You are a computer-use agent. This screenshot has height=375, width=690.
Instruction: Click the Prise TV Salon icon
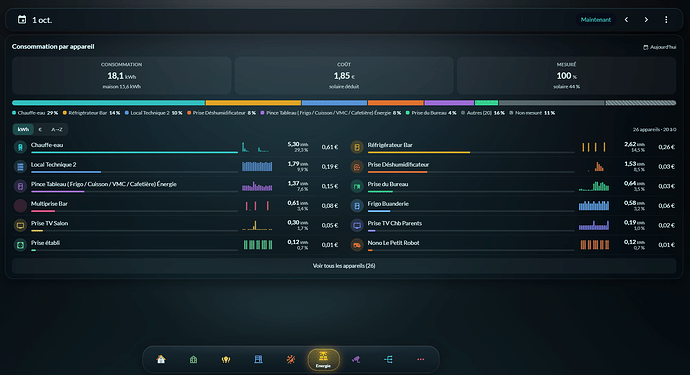[x=20, y=225]
